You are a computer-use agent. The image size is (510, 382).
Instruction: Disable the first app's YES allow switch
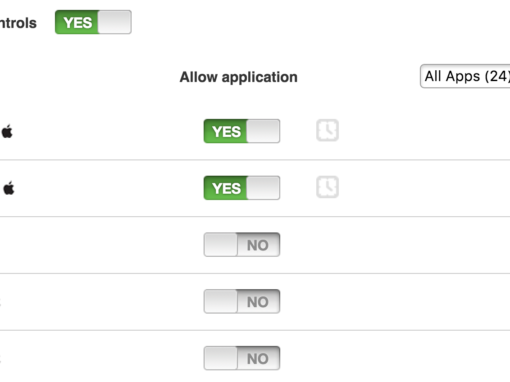[242, 131]
